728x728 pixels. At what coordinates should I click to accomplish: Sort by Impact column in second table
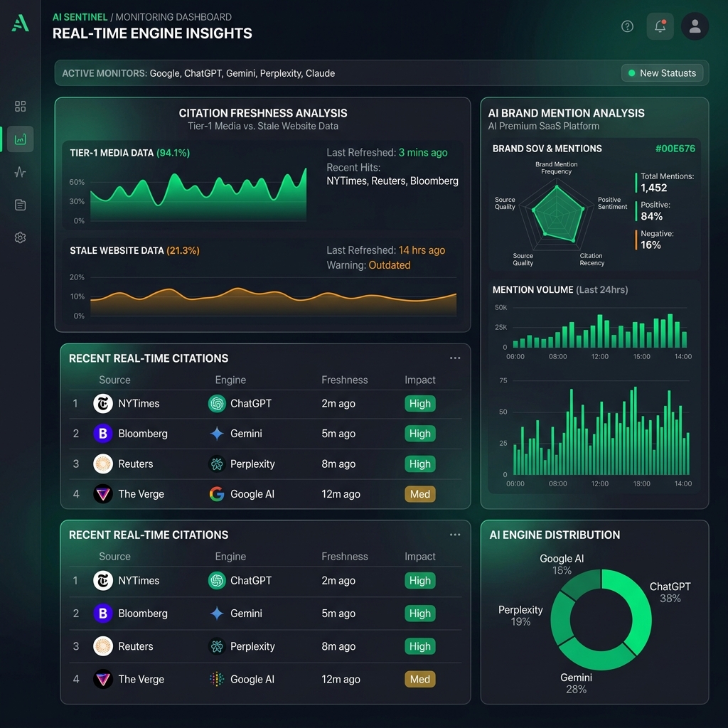(419, 556)
